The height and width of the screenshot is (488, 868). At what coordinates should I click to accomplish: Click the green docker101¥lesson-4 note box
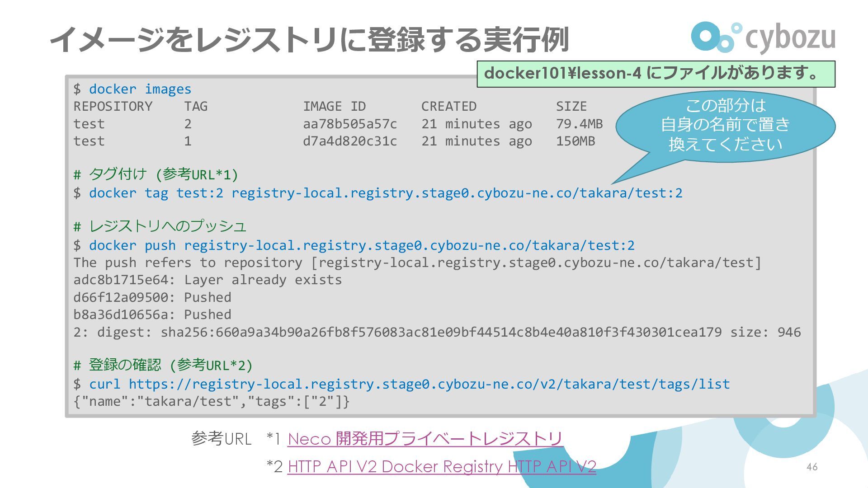(x=656, y=74)
